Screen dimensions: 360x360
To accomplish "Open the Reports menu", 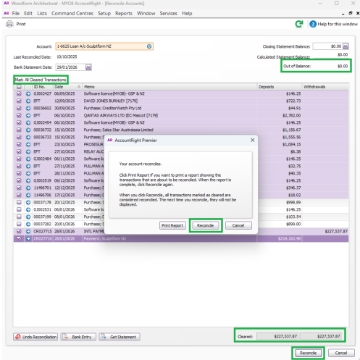I will click(x=124, y=13).
